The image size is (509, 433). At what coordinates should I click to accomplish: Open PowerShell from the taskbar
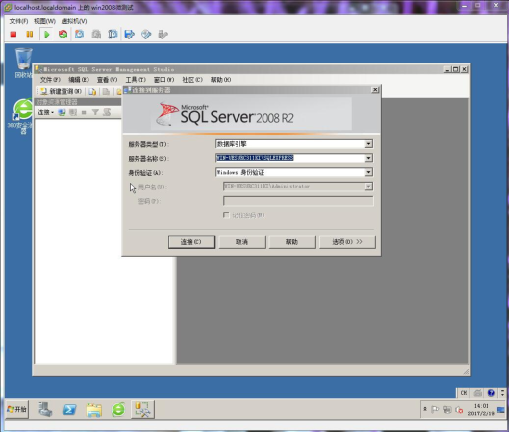[69, 409]
